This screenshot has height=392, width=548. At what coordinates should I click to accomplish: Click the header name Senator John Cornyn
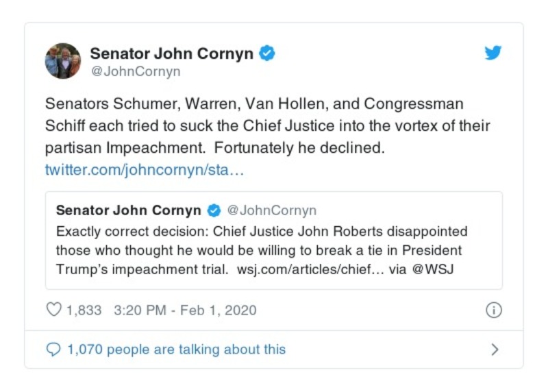(x=171, y=53)
